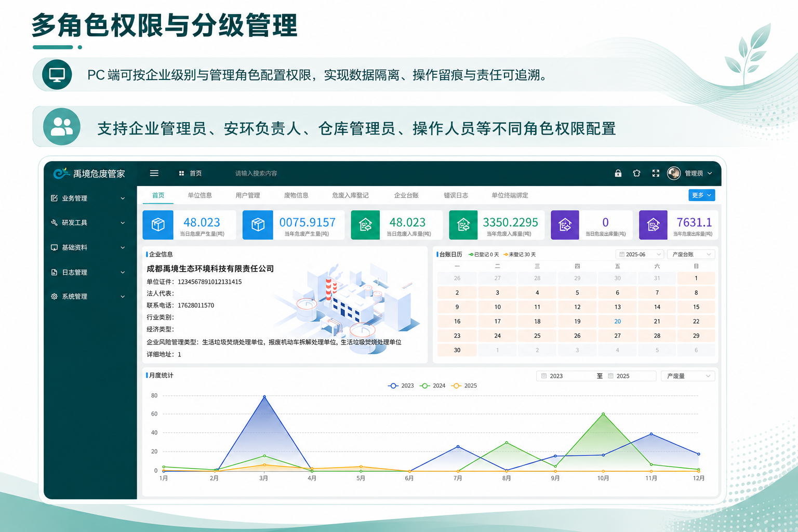Screen dimensions: 798x532
Task: Switch to the 废物信息 tab
Action: click(x=296, y=195)
